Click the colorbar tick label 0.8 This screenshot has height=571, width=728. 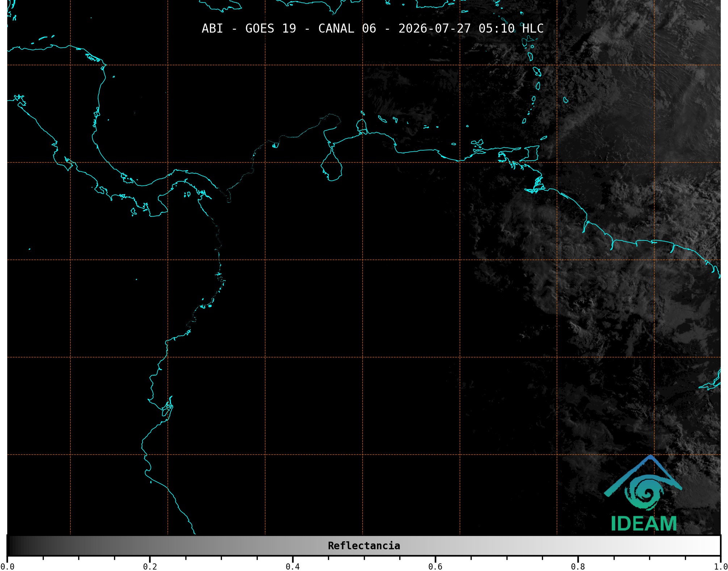click(x=578, y=567)
